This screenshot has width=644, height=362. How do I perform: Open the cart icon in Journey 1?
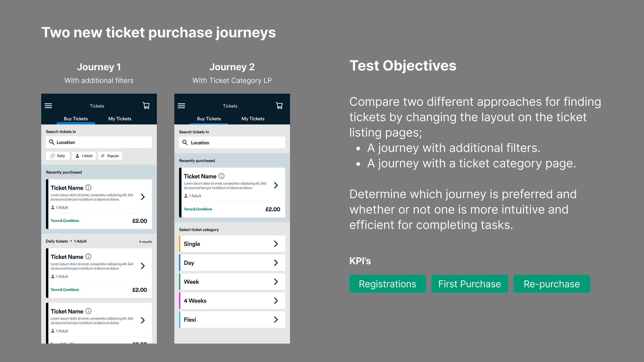click(x=146, y=105)
